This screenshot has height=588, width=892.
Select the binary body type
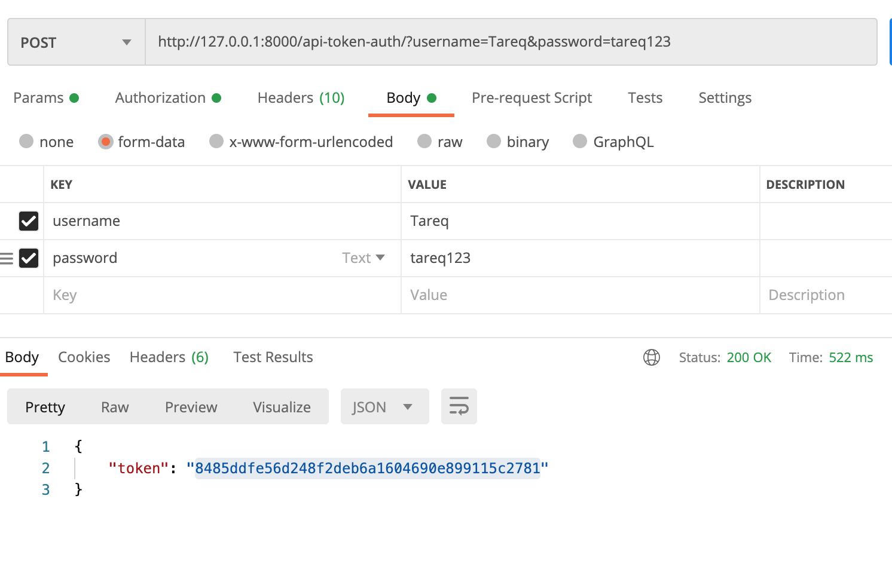tap(494, 141)
